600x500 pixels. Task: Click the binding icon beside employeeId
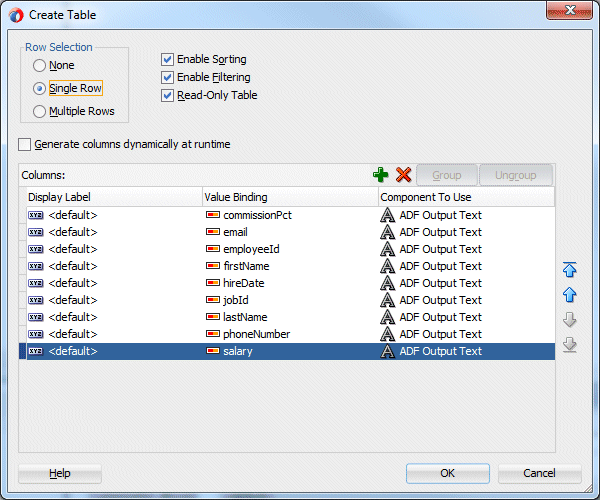(212, 249)
